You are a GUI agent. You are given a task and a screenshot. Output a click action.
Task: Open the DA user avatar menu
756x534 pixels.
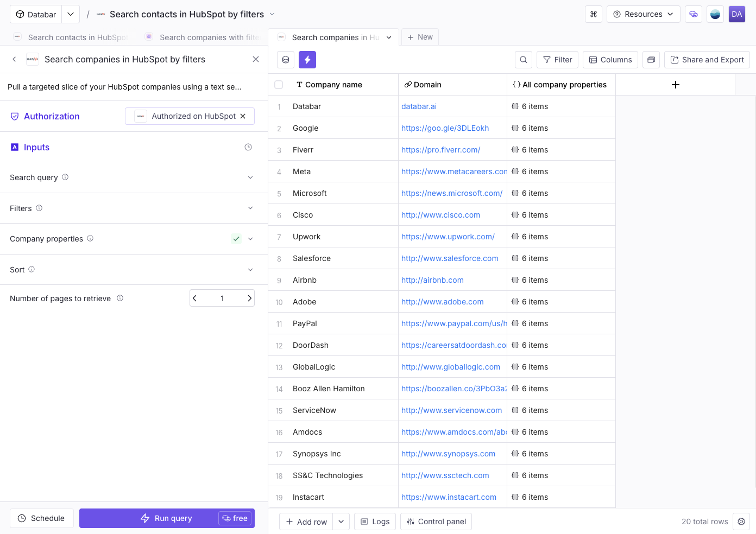coord(737,14)
